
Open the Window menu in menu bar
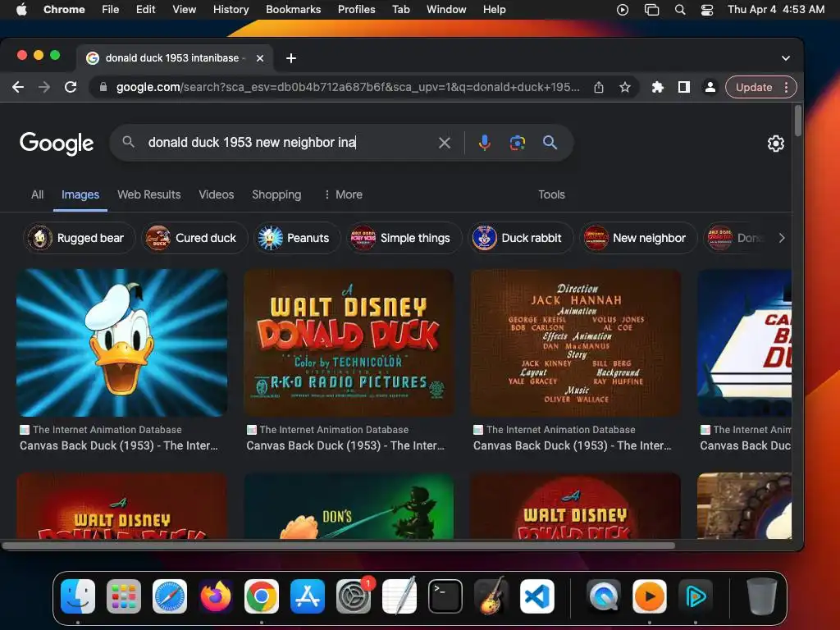[446, 9]
